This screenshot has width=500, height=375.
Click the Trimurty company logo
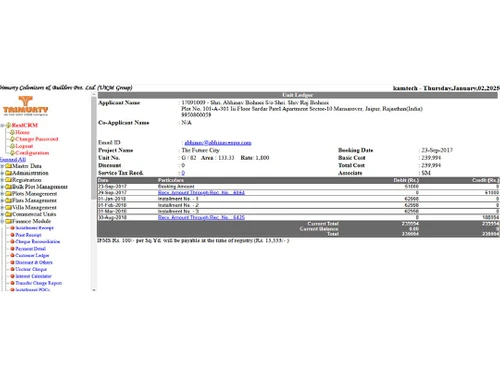click(x=26, y=106)
